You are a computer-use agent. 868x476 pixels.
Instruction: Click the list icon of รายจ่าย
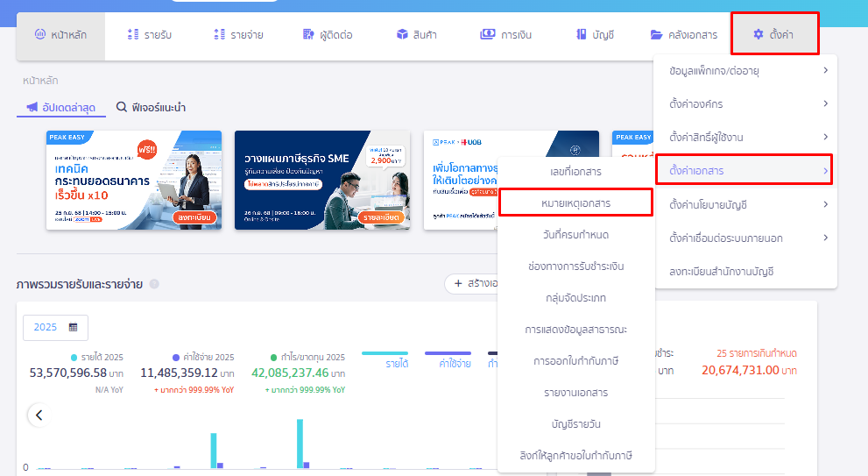(219, 34)
